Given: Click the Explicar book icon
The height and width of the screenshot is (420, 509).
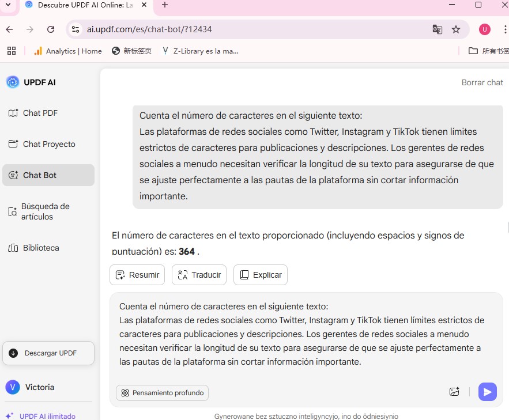Looking at the screenshot, I should point(244,275).
